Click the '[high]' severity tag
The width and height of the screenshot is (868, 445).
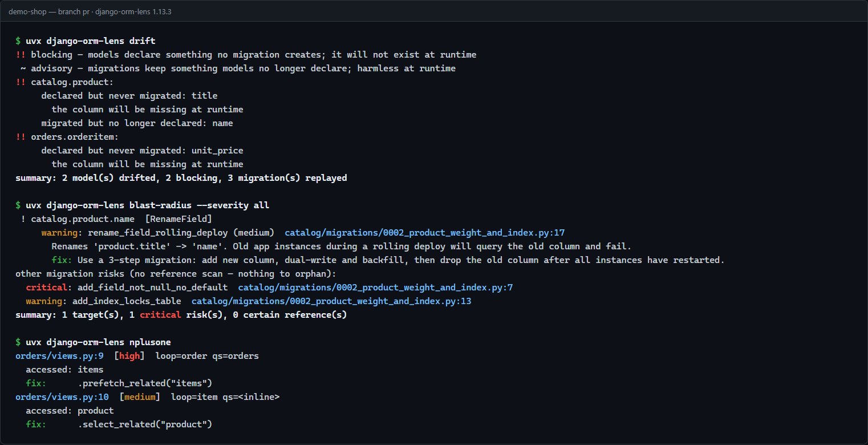coord(129,356)
